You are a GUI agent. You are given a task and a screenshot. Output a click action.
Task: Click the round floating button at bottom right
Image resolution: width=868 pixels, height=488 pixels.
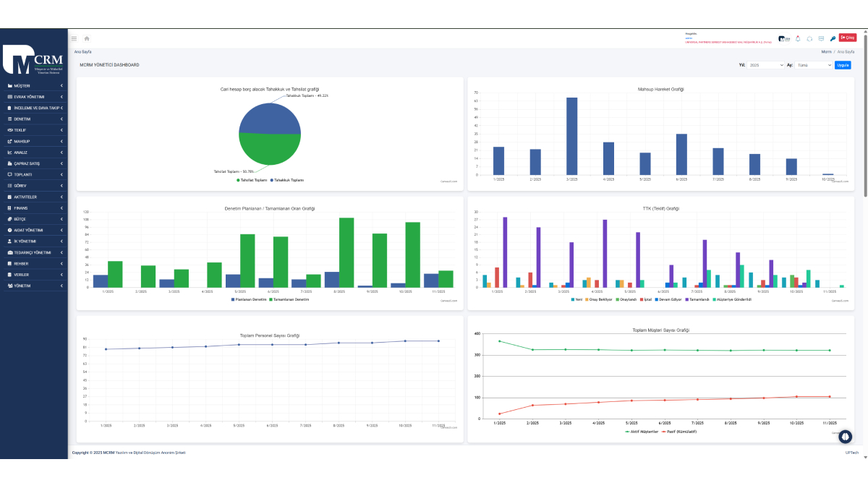845,436
